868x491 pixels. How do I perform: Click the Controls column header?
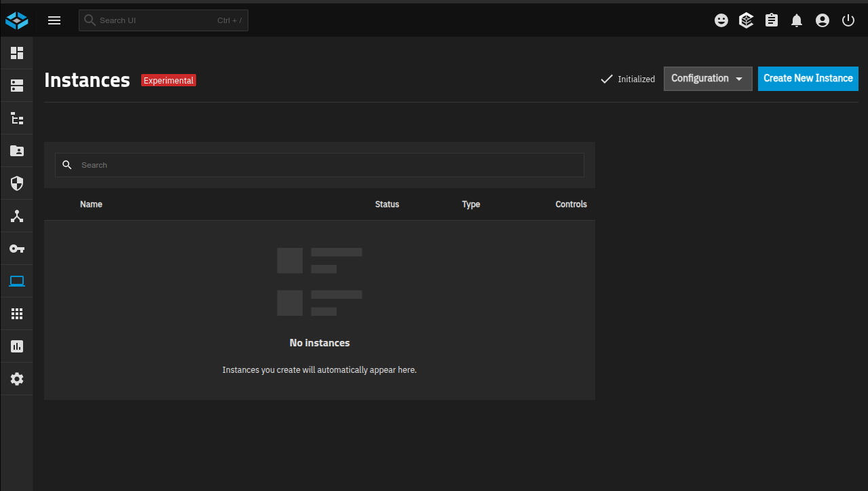[x=571, y=204]
